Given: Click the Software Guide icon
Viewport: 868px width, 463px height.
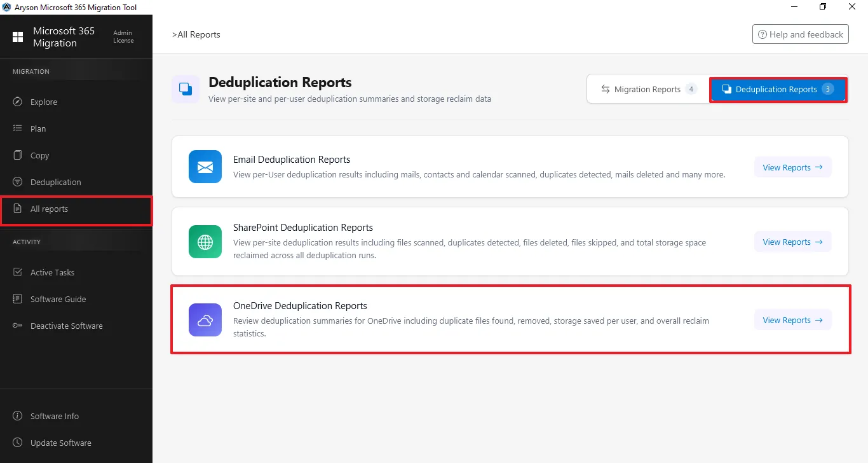Looking at the screenshot, I should coord(18,299).
